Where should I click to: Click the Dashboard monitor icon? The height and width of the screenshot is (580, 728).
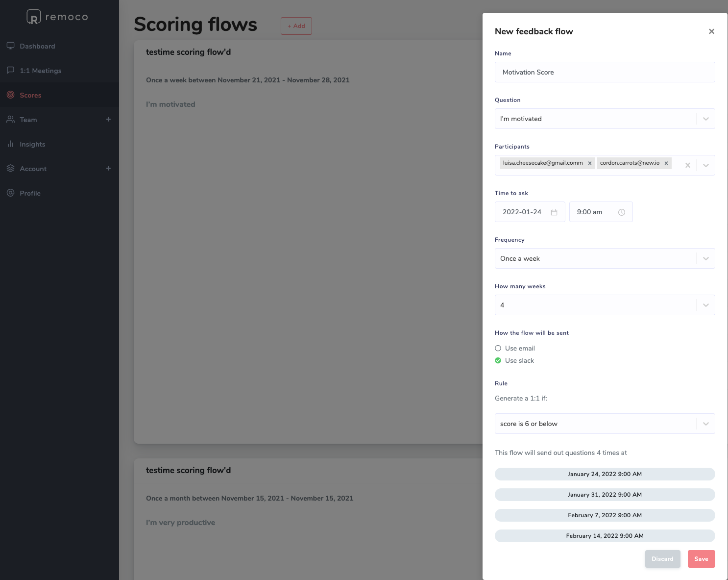pyautogui.click(x=10, y=46)
